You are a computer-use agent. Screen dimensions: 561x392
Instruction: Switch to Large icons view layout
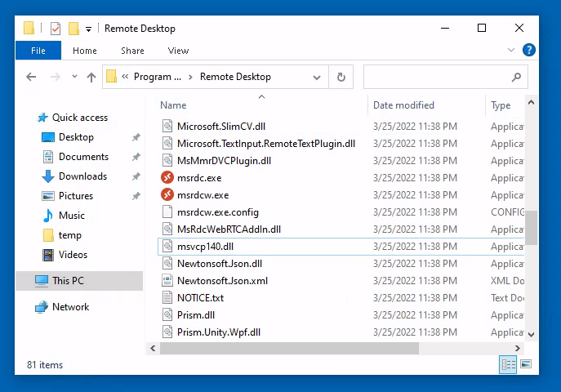click(526, 364)
